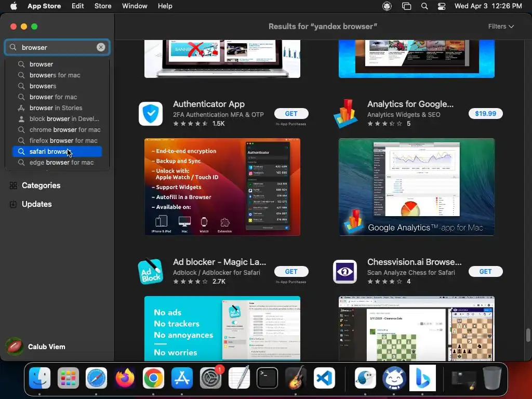Screen dimensions: 532x399
Task: Open the Apple menu
Action: 14,6
